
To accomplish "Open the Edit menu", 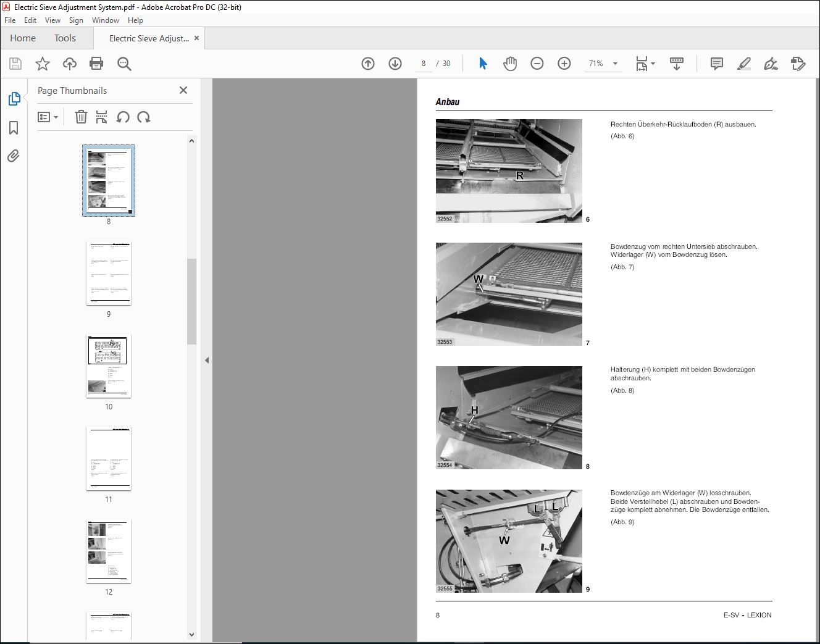I will tap(30, 20).
